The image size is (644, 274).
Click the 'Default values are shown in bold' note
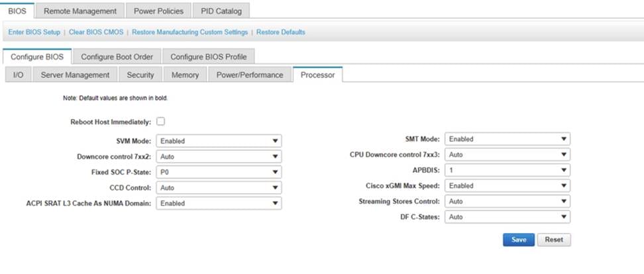coord(115,98)
